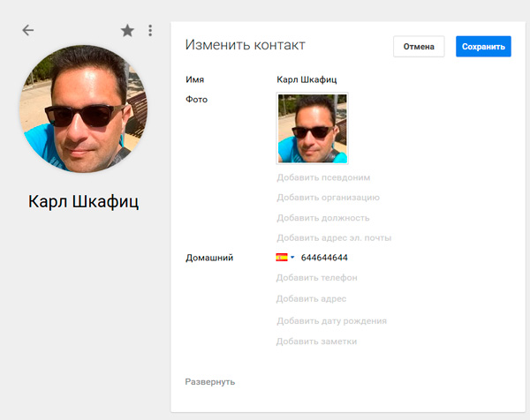530x420 pixels.
Task: Edit the name field Карл Шкафиц
Action: 307,79
